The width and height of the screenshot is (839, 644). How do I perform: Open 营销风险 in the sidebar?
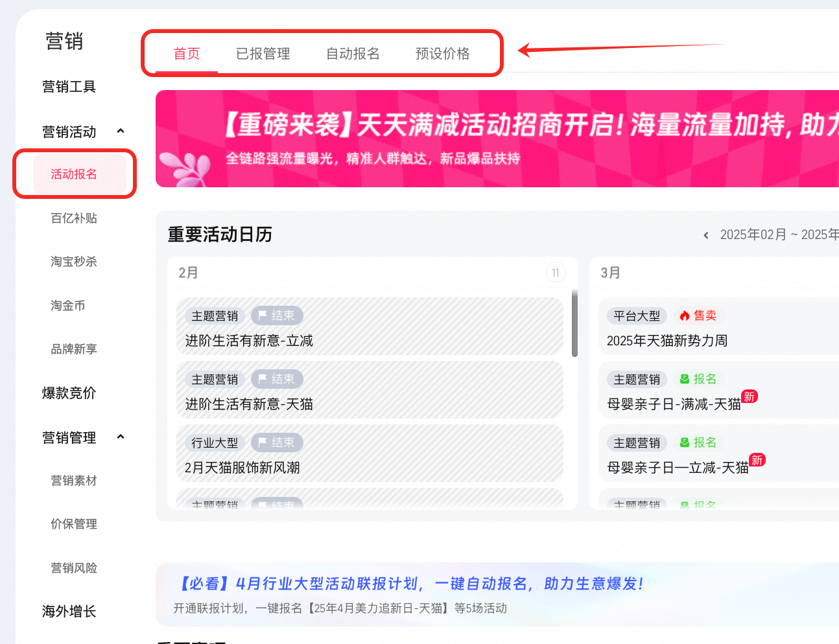74,568
